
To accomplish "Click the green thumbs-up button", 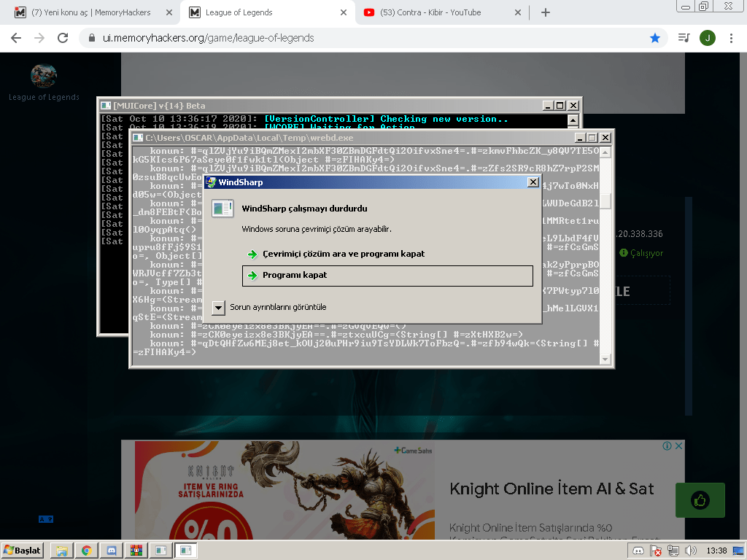I will 700,500.
